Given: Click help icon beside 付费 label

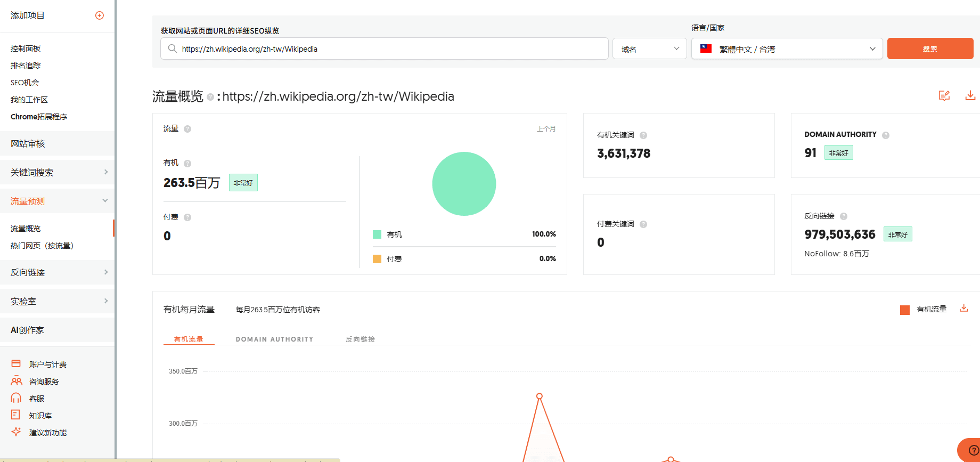Looking at the screenshot, I should [x=187, y=217].
